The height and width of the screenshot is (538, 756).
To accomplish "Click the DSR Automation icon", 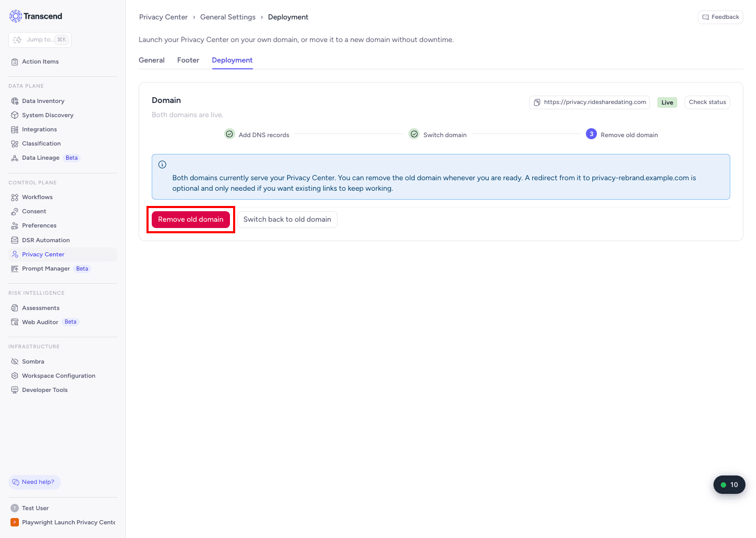I will click(x=15, y=240).
